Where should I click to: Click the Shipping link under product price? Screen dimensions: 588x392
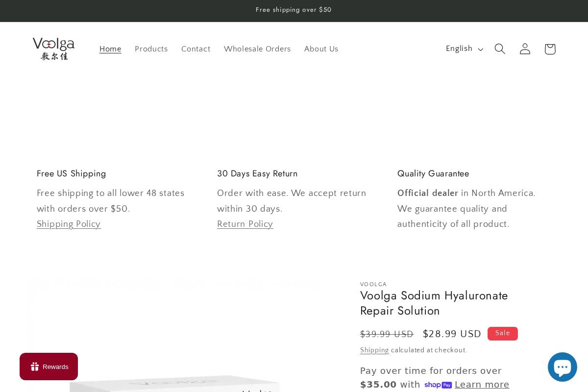pos(374,350)
